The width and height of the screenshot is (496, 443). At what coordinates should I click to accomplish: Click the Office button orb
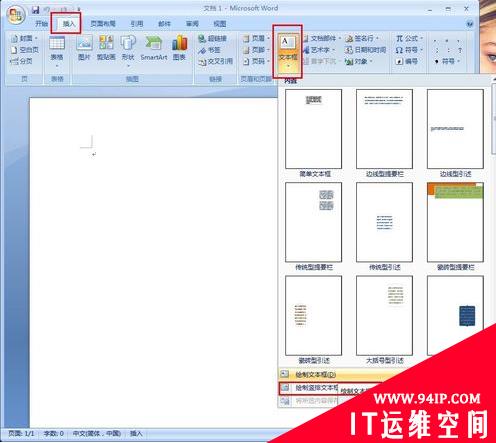tap(16, 15)
